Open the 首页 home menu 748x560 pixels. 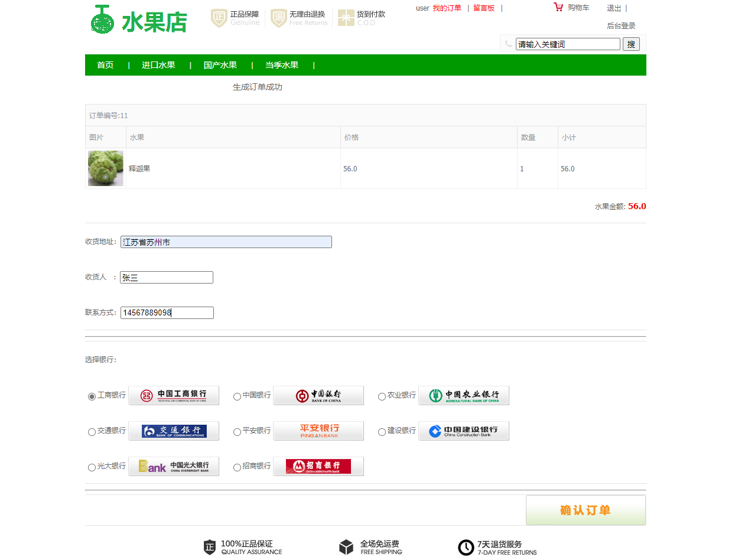click(105, 65)
